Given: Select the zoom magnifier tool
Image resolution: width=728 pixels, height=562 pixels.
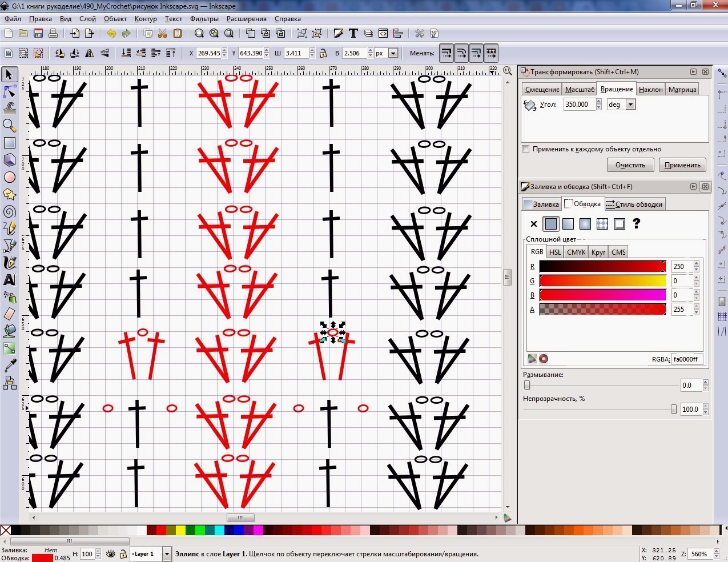Looking at the screenshot, I should coord(9,126).
